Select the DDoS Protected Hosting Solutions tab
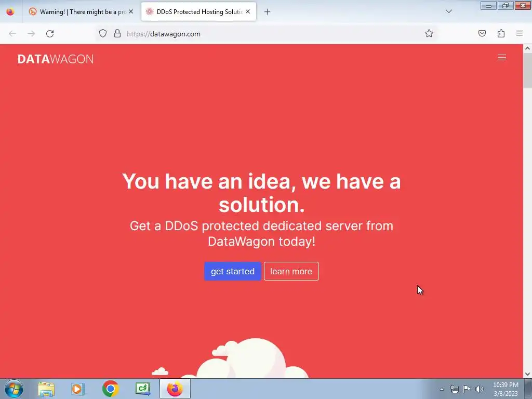 [x=198, y=12]
